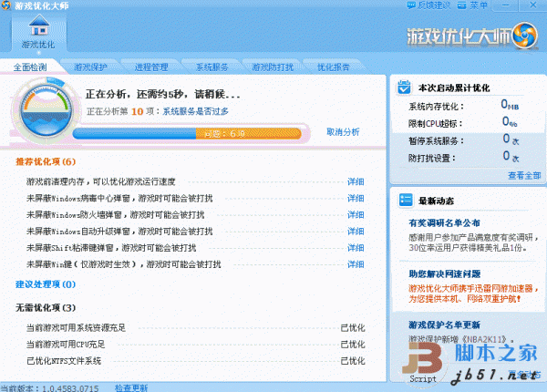Select the 当前游戏可用CPU充足 row
Viewport: 547px width, 392px height.
tap(195, 345)
